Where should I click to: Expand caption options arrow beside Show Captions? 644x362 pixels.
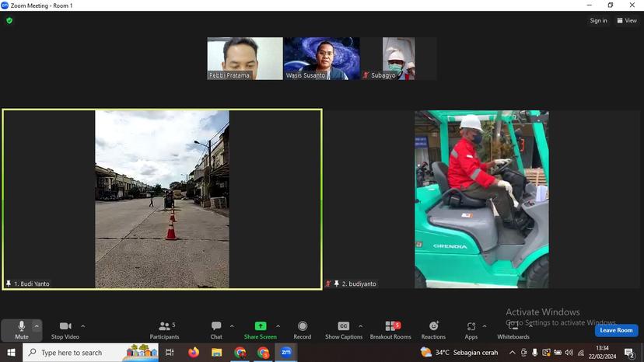[x=361, y=326]
